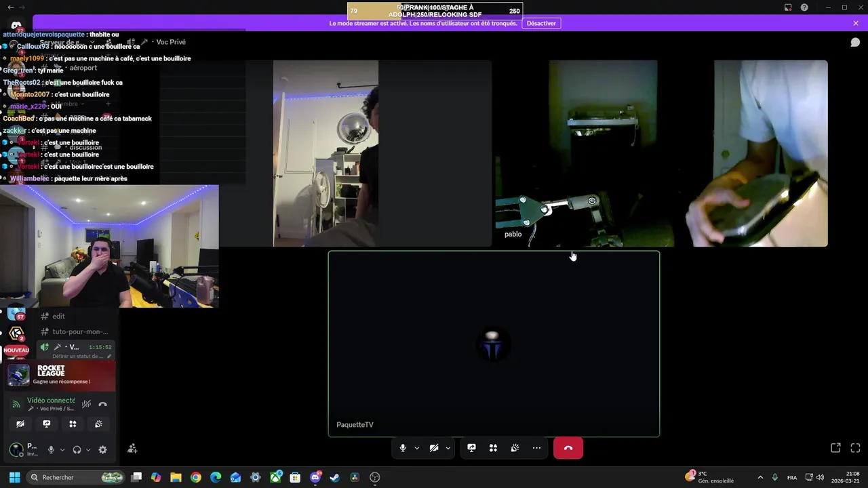
Task: Open Activities from the call control bar
Action: (x=493, y=448)
